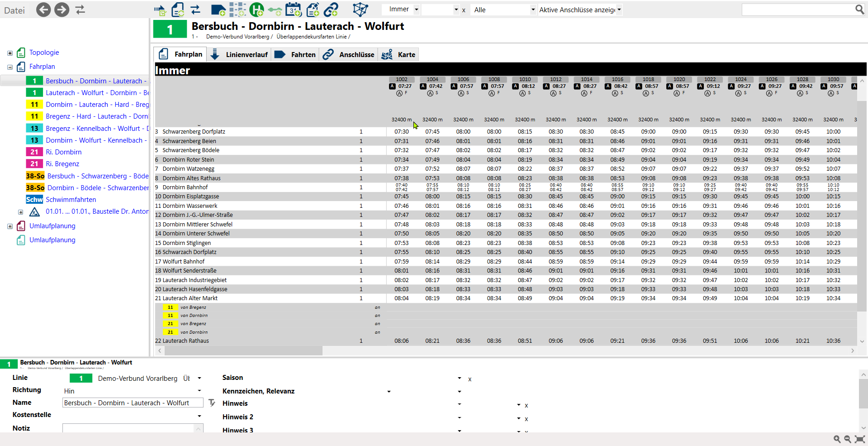Switch to the Linienverlauf tab

[x=239, y=55]
